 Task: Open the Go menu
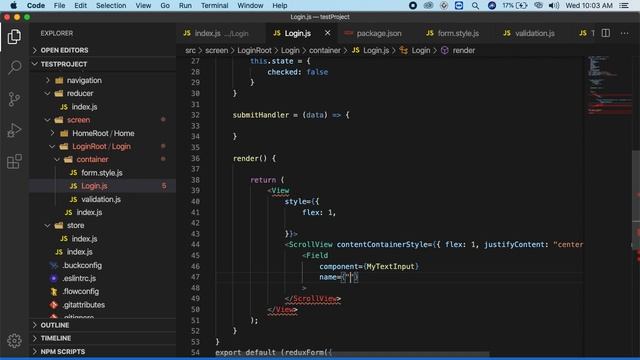coord(165,5)
